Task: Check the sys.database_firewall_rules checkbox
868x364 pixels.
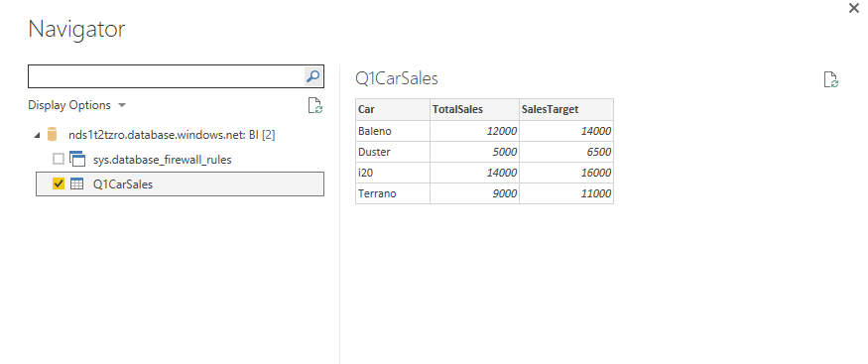Action: (59, 160)
